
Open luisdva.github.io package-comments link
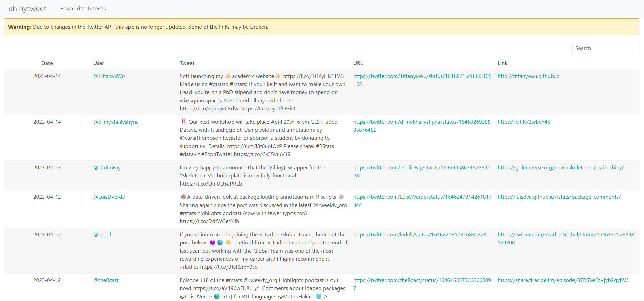(559, 197)
